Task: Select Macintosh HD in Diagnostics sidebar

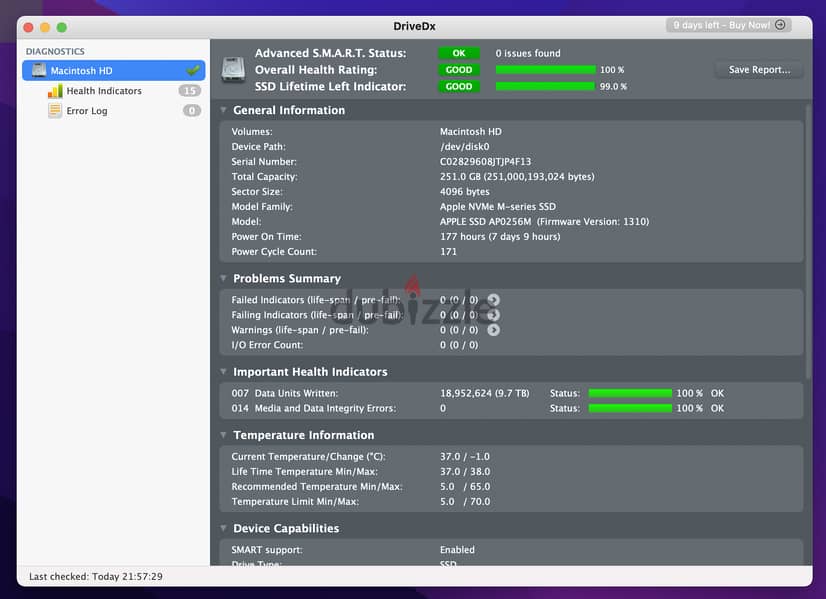Action: click(x=114, y=70)
